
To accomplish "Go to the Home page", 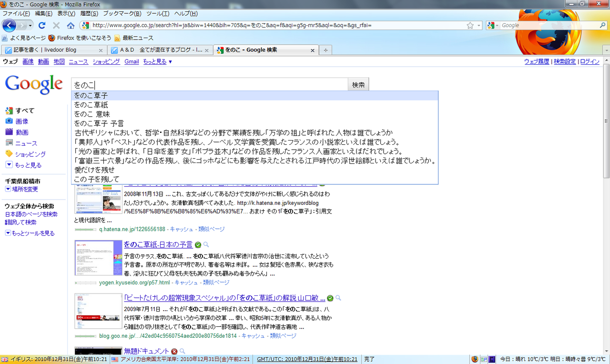I will [71, 25].
